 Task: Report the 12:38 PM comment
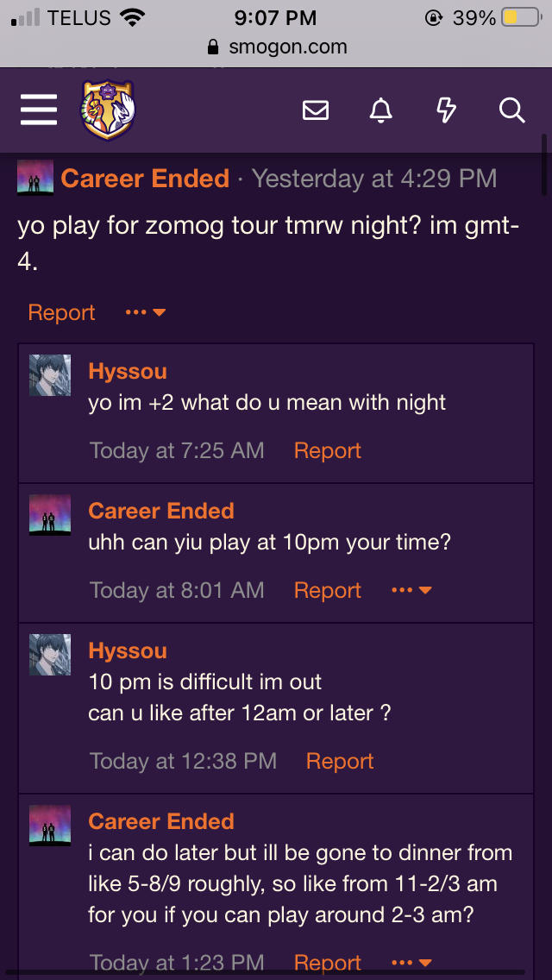pyautogui.click(x=340, y=761)
